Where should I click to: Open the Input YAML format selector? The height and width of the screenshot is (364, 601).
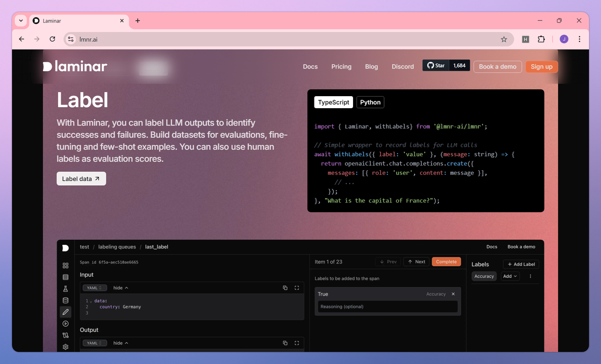tap(95, 288)
